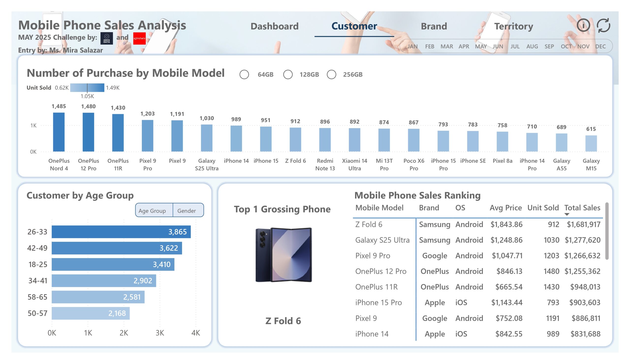Select the 64GB storage radio button
The width and height of the screenshot is (630, 364).
click(244, 75)
